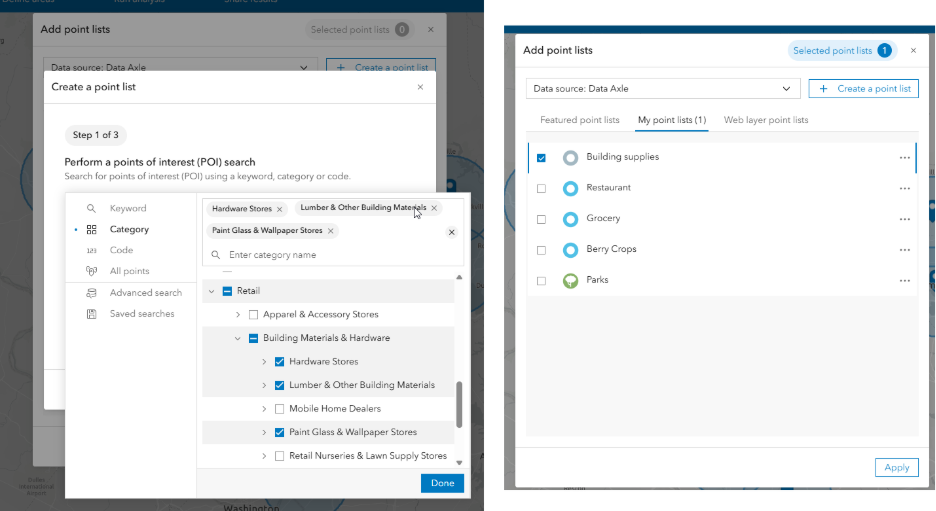
Task: Open more options for Grocery
Action: 905,219
